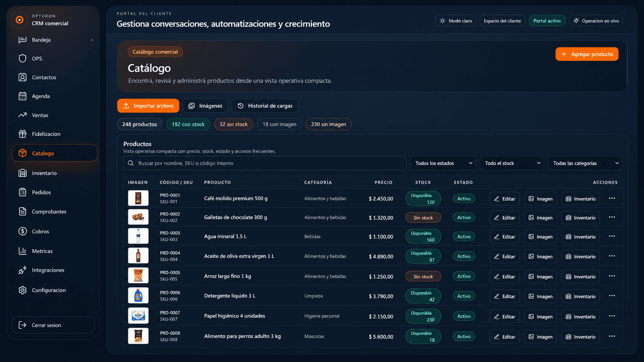Open the Integraciones plug icon

click(22, 270)
